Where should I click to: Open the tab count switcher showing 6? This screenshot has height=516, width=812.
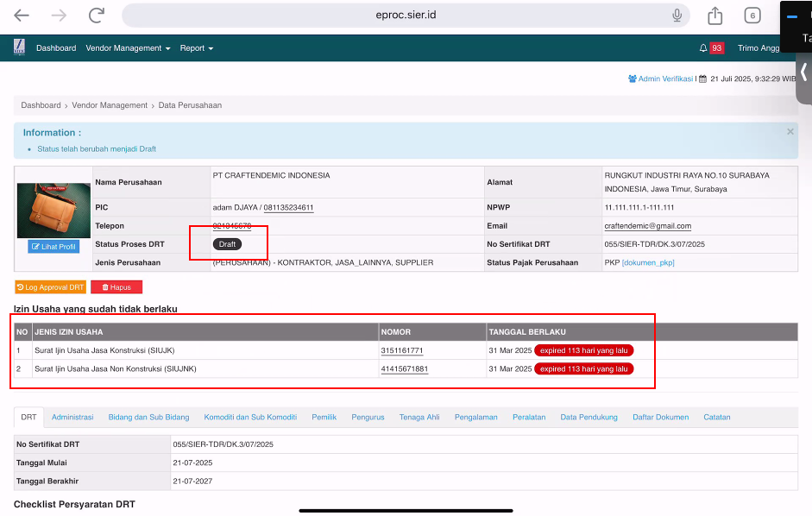[x=752, y=16]
